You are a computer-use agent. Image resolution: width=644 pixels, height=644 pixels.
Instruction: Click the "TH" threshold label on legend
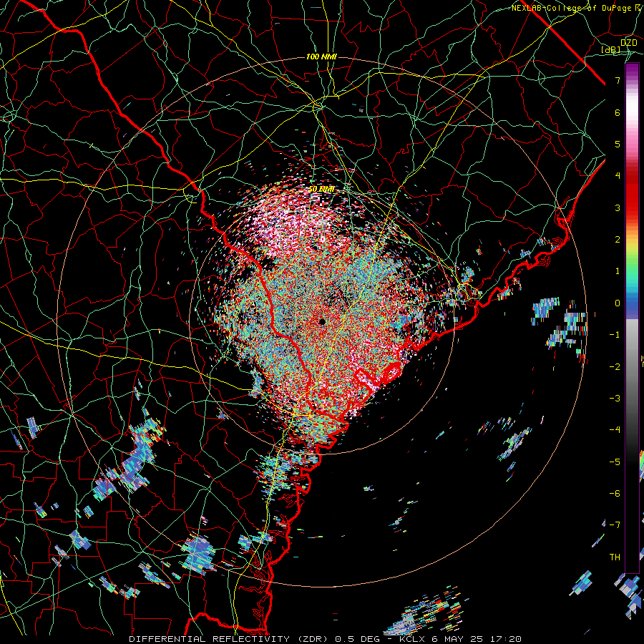615,557
